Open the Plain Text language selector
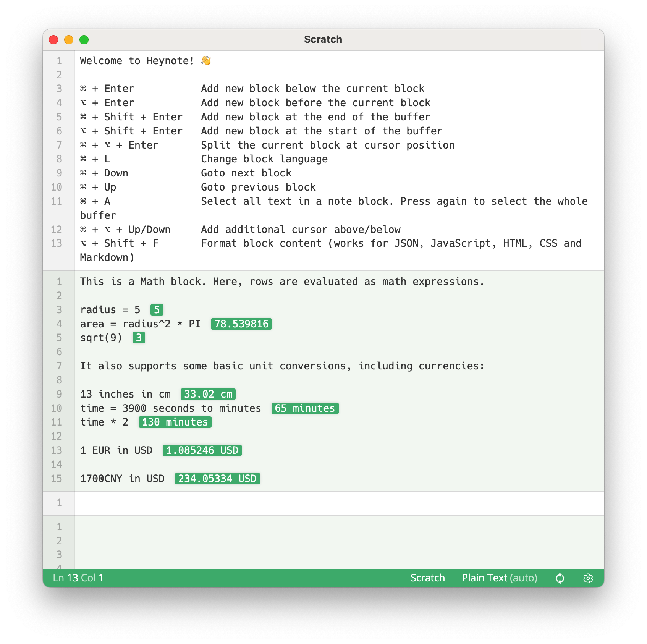The width and height of the screenshot is (647, 644). click(x=499, y=578)
